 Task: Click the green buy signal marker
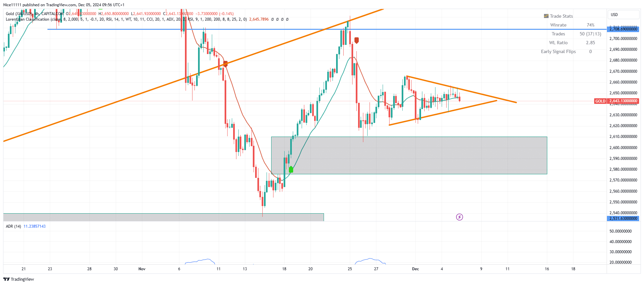pyautogui.click(x=291, y=169)
